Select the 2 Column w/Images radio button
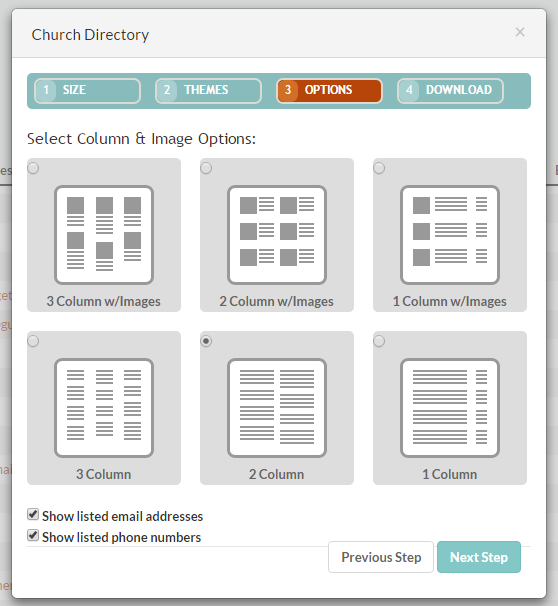Viewport: 558px width, 606px height. tap(206, 168)
